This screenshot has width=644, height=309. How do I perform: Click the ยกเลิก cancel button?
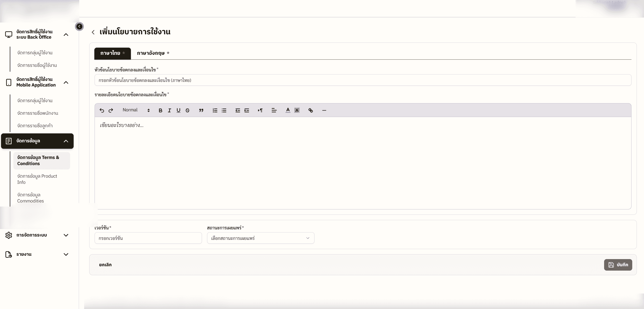coord(105,265)
